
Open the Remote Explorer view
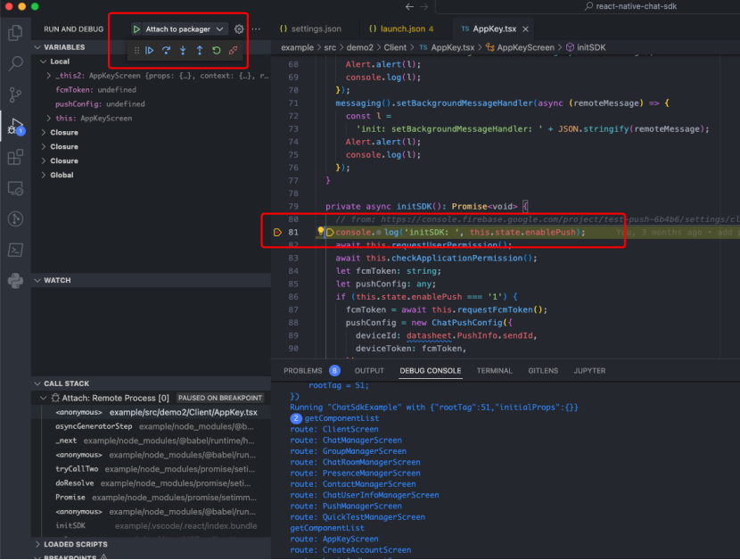pyautogui.click(x=15, y=188)
